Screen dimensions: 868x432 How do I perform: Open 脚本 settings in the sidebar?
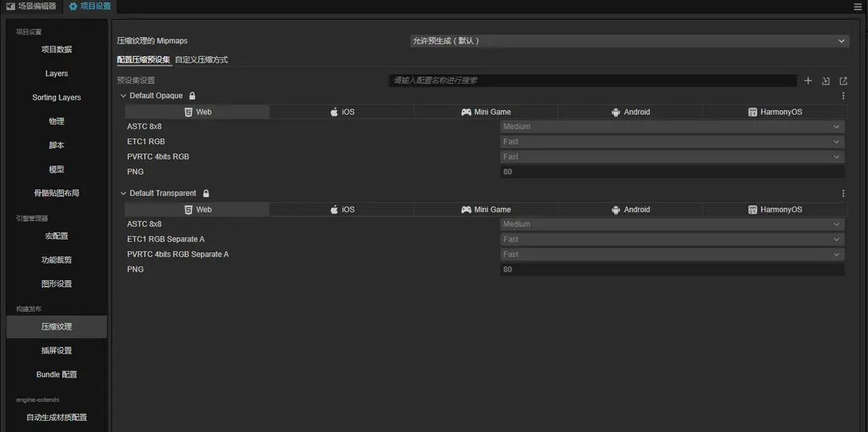click(x=56, y=145)
